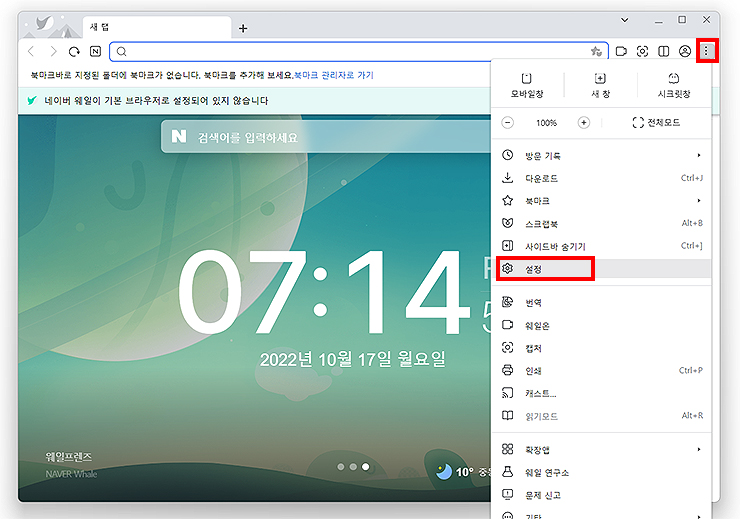Click the 설정 gear icon

coord(507,268)
